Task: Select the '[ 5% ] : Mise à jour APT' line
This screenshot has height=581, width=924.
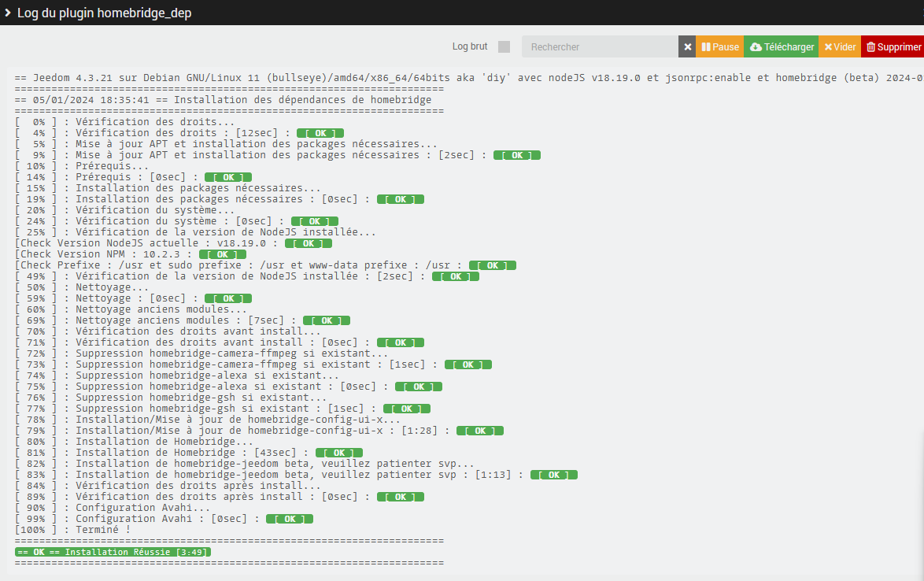Action: point(226,144)
